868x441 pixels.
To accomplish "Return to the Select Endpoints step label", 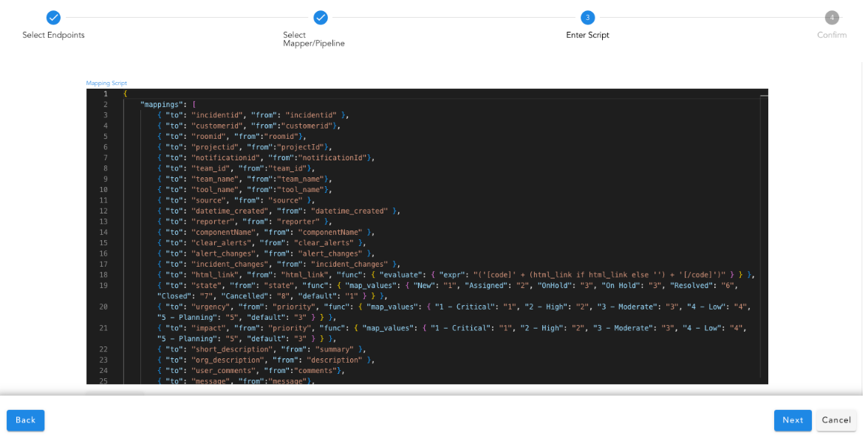I will click(x=53, y=35).
